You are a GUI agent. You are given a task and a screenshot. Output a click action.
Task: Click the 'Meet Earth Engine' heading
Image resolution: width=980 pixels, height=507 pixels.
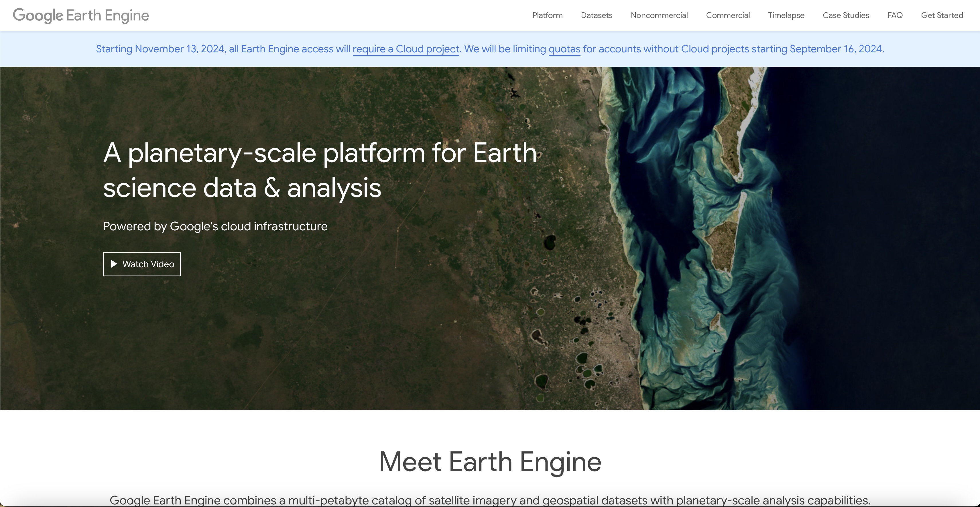(490, 462)
